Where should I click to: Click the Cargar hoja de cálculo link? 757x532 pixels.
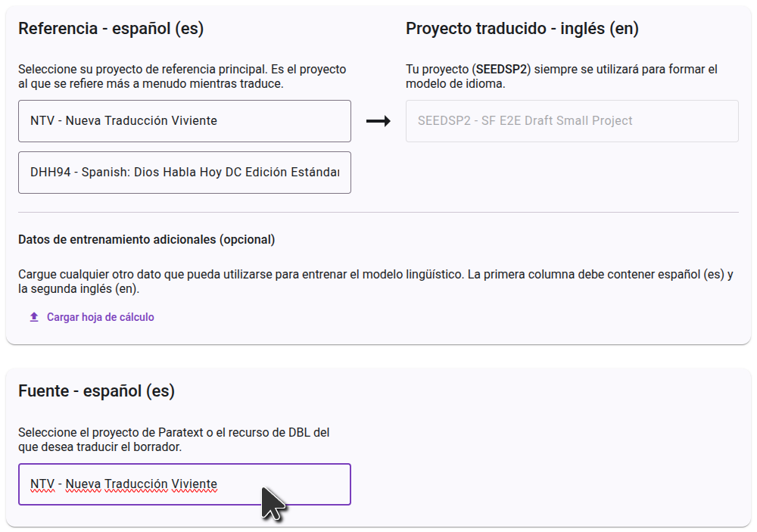point(101,317)
